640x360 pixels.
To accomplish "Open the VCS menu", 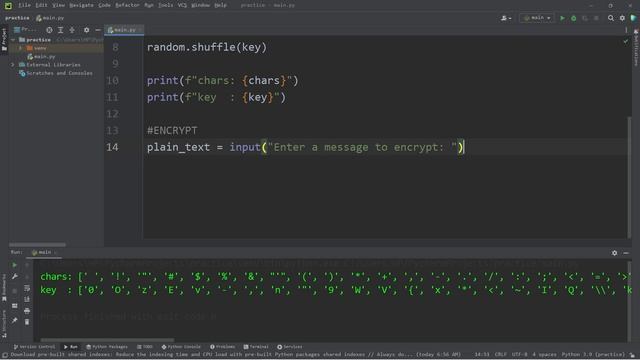I will click(182, 5).
